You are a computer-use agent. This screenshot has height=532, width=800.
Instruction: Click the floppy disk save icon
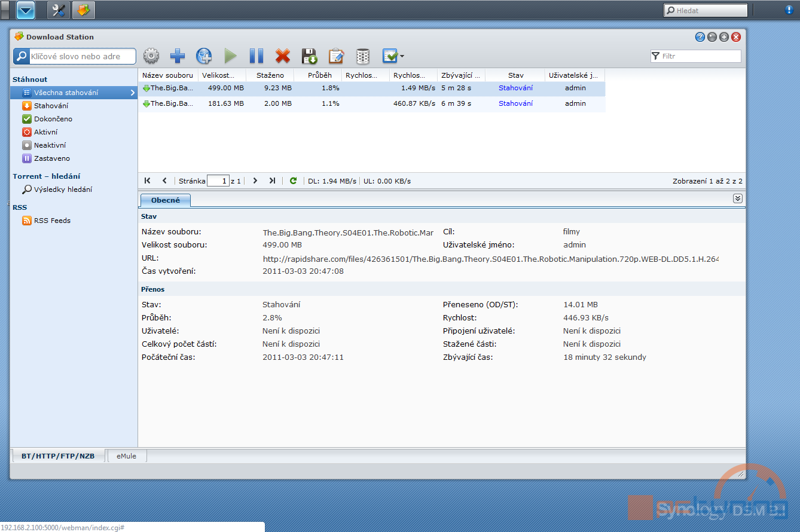pos(309,56)
